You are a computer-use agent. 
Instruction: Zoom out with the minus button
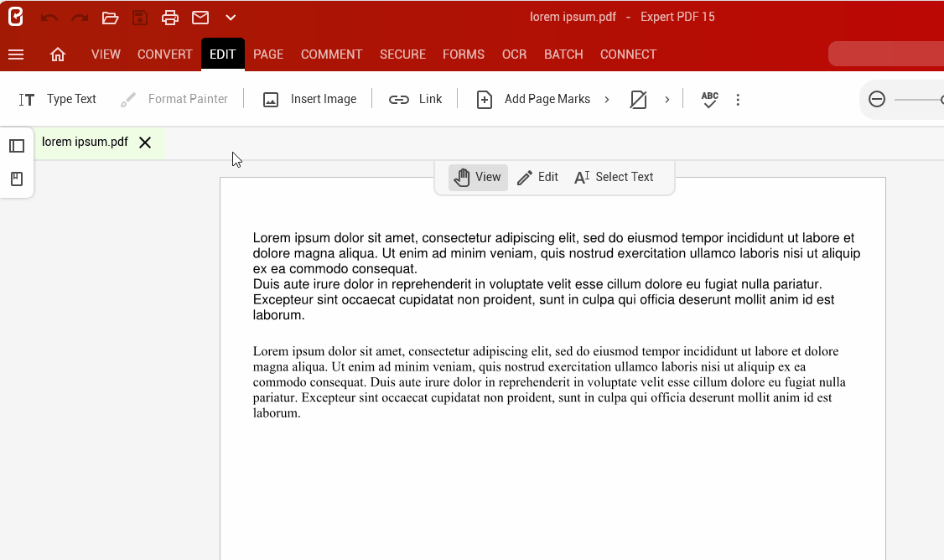(x=877, y=100)
